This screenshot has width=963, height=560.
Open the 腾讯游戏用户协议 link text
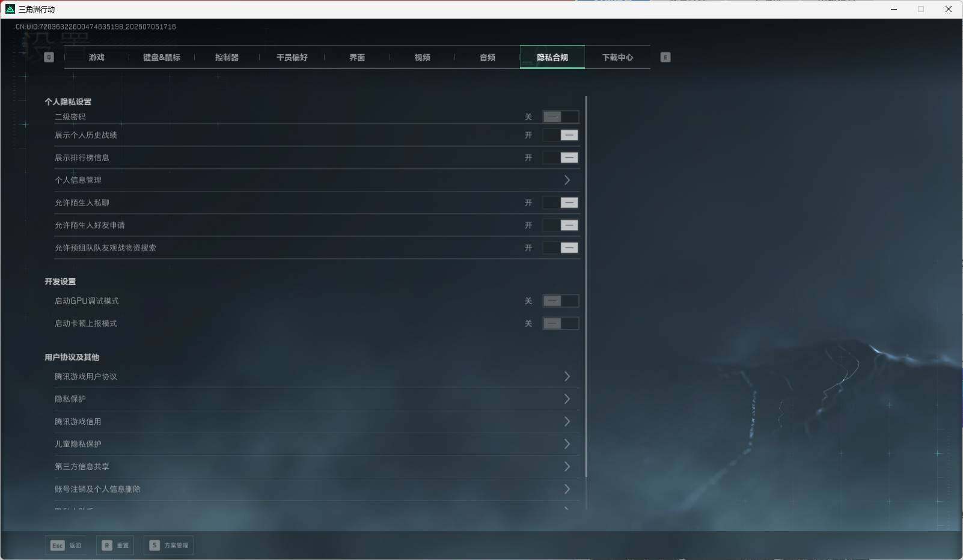[x=86, y=376]
